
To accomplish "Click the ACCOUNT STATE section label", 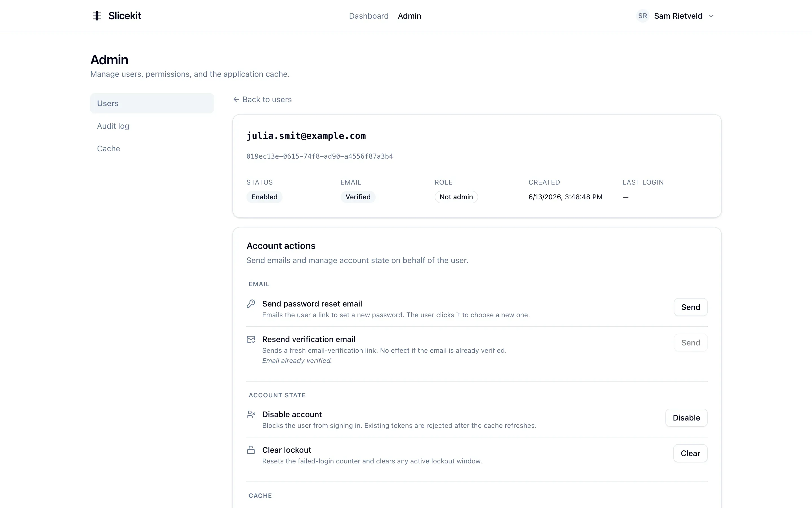I will point(277,395).
